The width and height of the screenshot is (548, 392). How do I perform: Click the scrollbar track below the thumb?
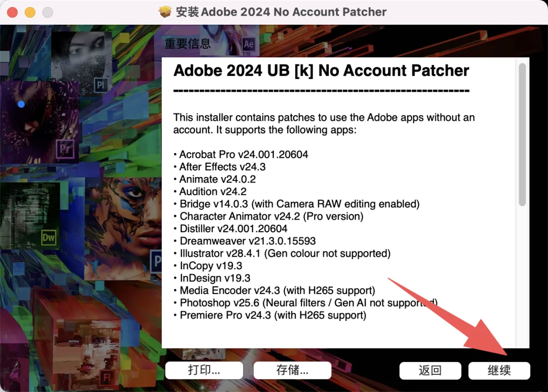522,276
